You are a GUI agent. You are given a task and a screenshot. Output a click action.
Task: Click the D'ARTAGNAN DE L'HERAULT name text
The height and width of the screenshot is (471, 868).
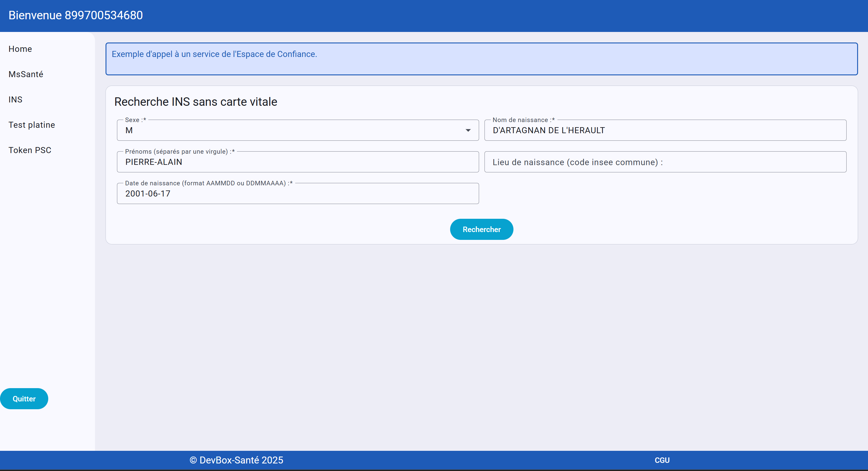click(x=548, y=130)
